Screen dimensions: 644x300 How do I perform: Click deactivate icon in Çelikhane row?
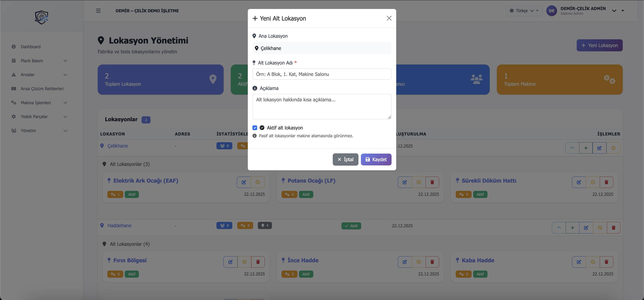click(x=613, y=148)
